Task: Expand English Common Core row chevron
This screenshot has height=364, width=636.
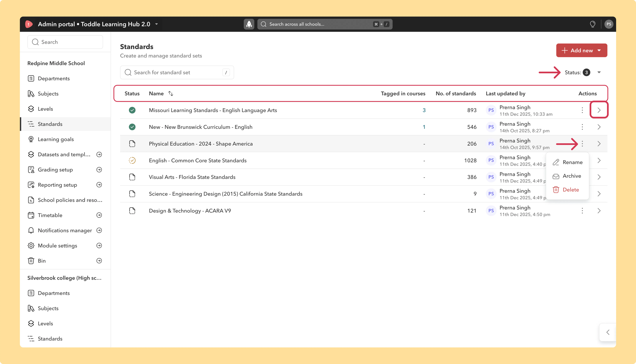Action: point(599,160)
